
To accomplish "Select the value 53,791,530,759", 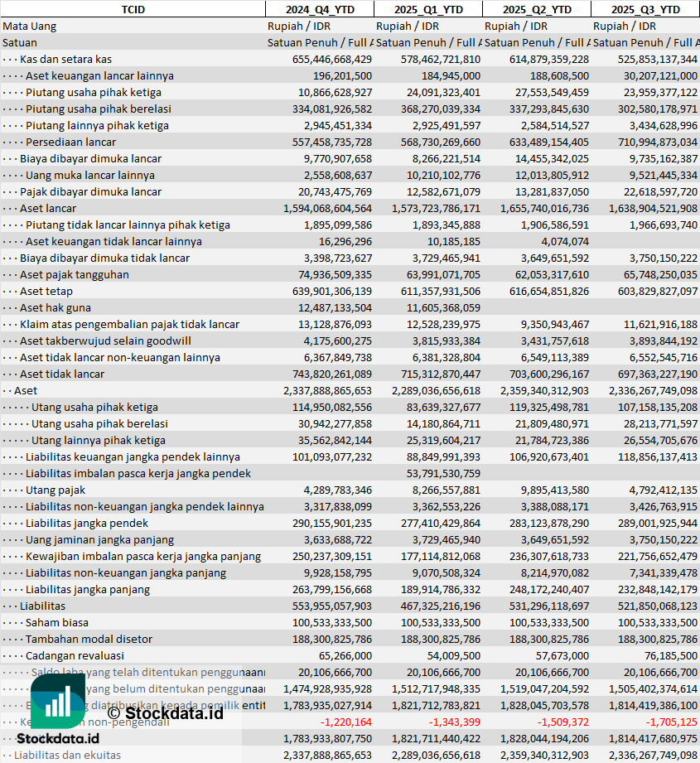I will pos(443,472).
